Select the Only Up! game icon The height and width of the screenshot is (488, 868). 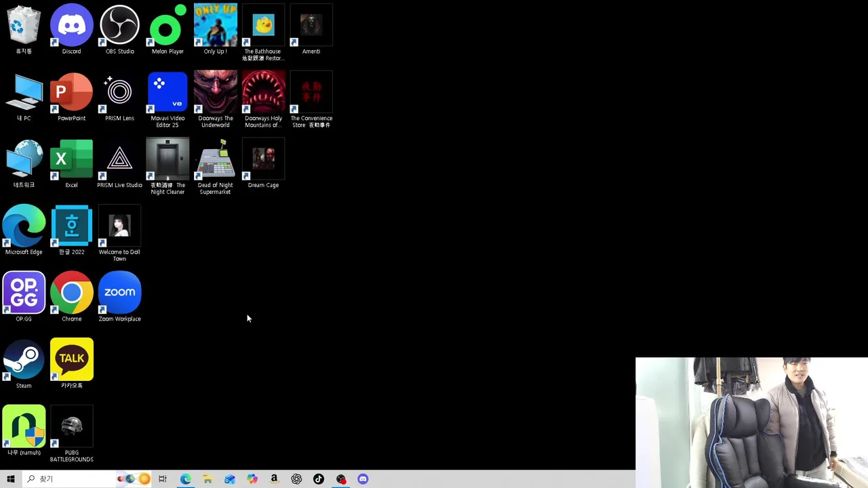215,30
